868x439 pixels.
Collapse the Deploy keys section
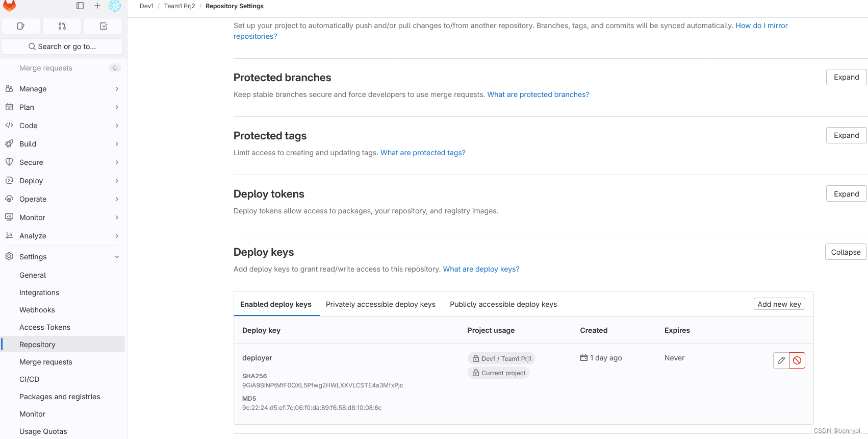(846, 252)
